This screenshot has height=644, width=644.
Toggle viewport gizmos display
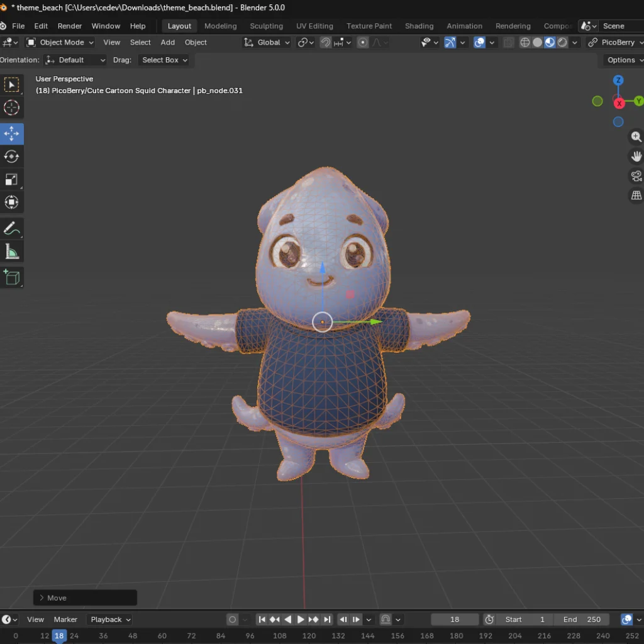(x=450, y=42)
